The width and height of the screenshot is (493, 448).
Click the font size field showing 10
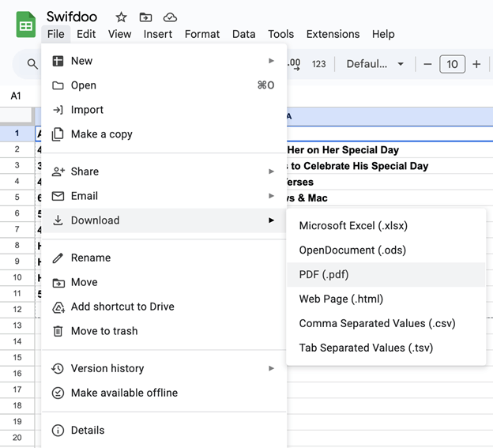pos(452,64)
